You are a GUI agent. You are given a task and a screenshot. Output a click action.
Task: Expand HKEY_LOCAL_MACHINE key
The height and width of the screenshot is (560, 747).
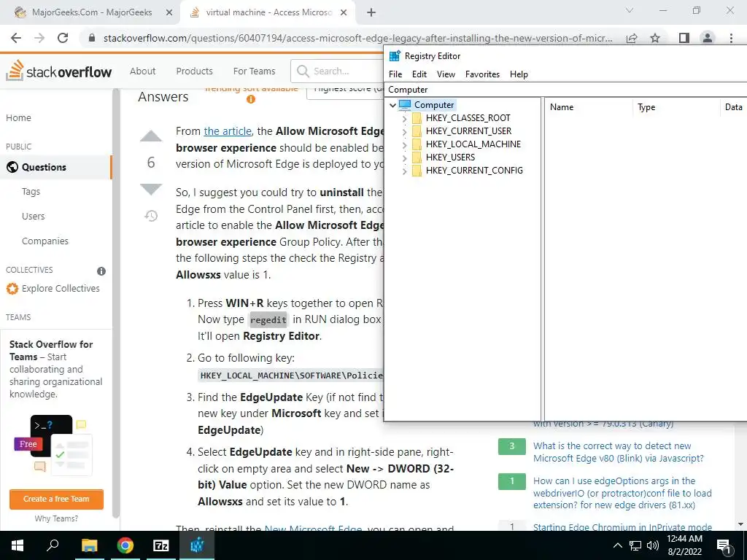404,144
